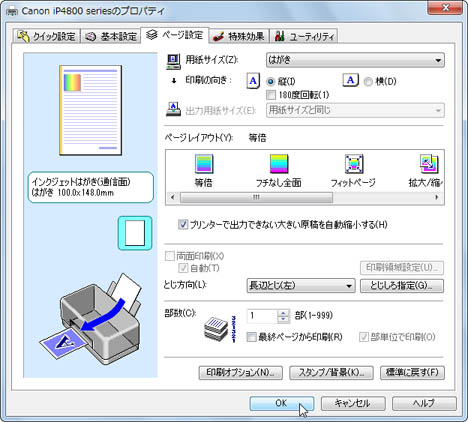Select the 拡大/縮小 scaling layout icon
Viewport: 468px width, 422px height.
pos(429,164)
